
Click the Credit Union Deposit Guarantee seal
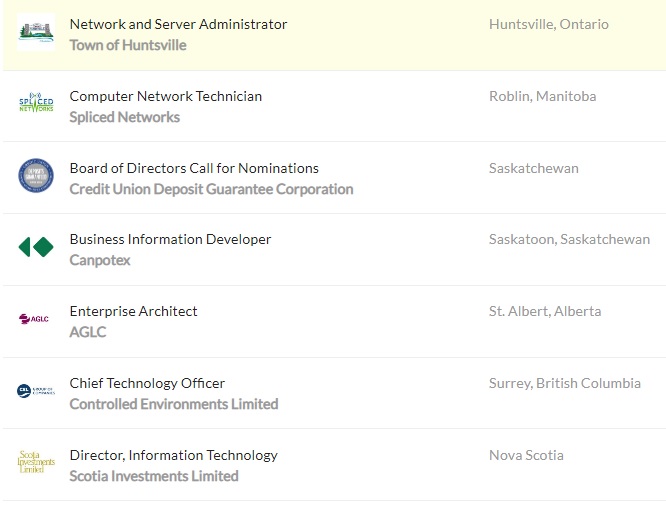36,176
